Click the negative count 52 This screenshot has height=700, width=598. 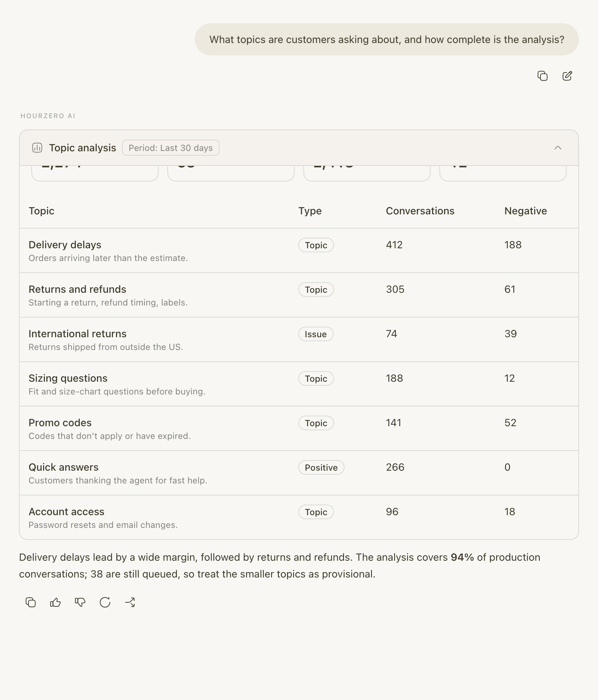coord(510,423)
